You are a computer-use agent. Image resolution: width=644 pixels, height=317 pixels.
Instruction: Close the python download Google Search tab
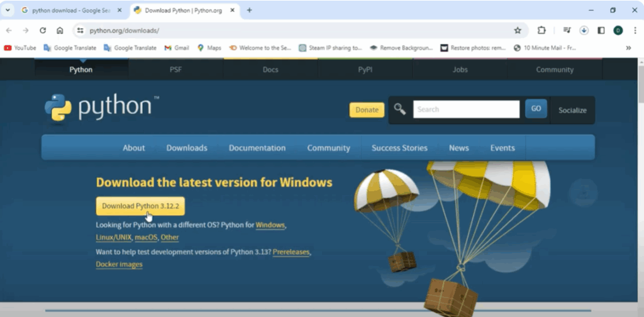(119, 10)
